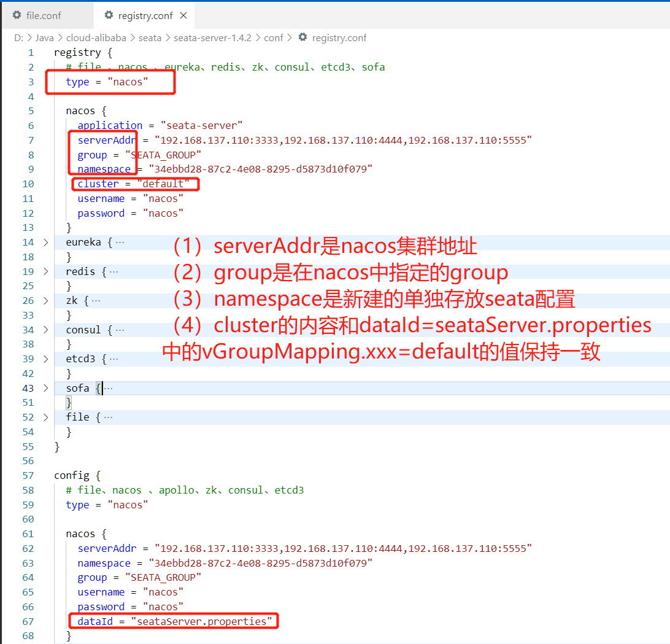Open the seata breadcrumb segment

(150, 37)
